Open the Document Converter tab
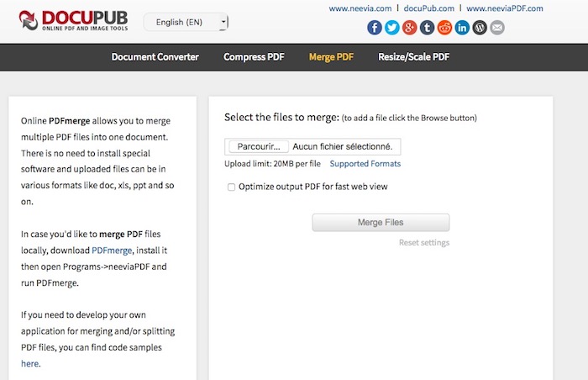This screenshot has width=588, height=380. pyautogui.click(x=155, y=57)
